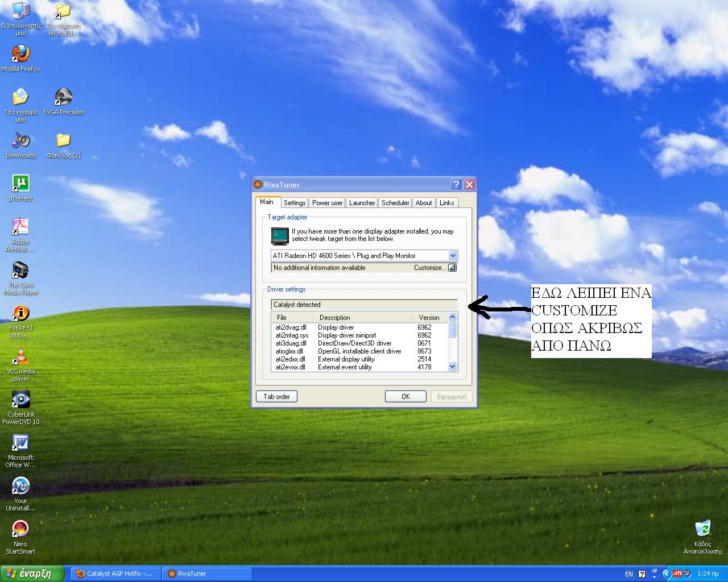Open the Downloads desktop icon
The image size is (728, 582).
point(20,145)
